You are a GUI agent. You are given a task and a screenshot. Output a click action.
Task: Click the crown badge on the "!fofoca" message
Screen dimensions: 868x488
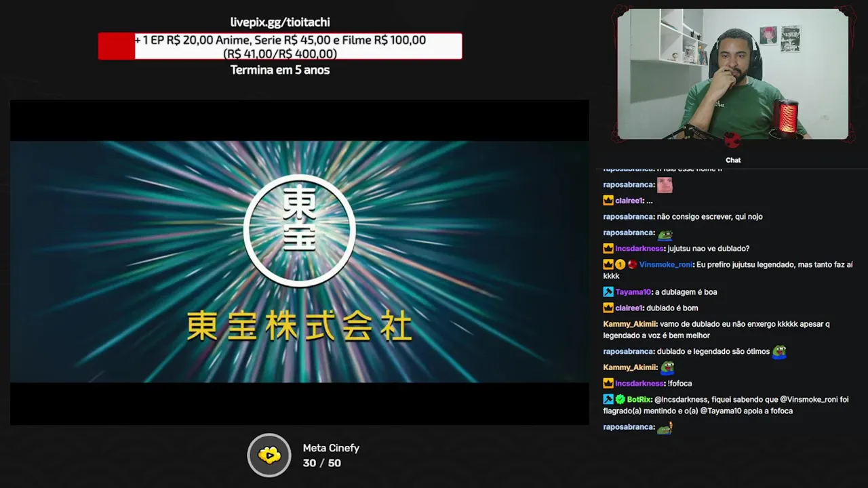(x=608, y=384)
